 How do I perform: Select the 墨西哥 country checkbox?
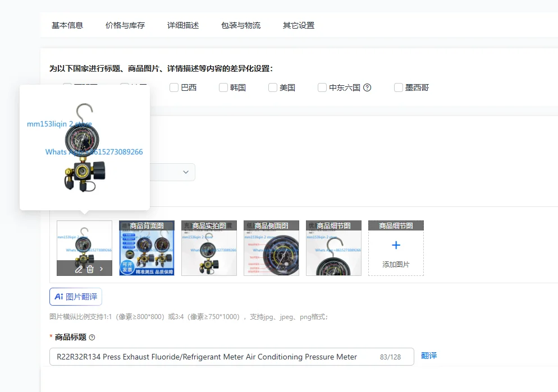pos(398,87)
